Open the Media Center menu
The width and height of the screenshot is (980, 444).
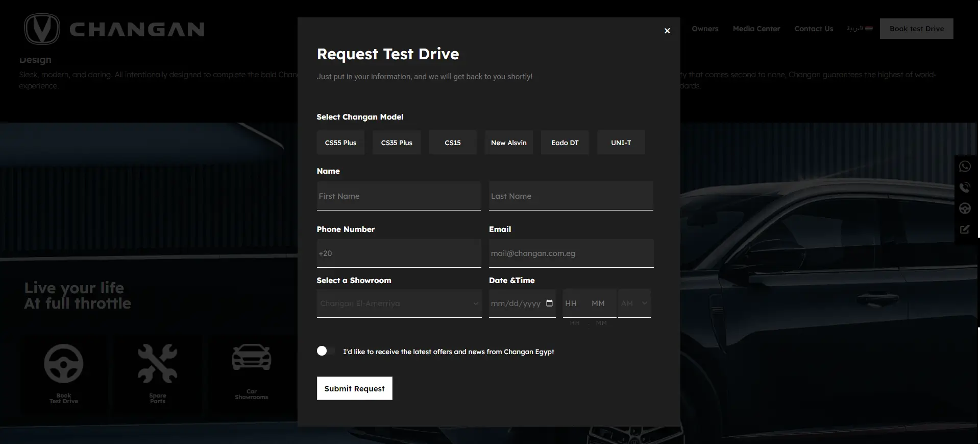[x=756, y=29]
